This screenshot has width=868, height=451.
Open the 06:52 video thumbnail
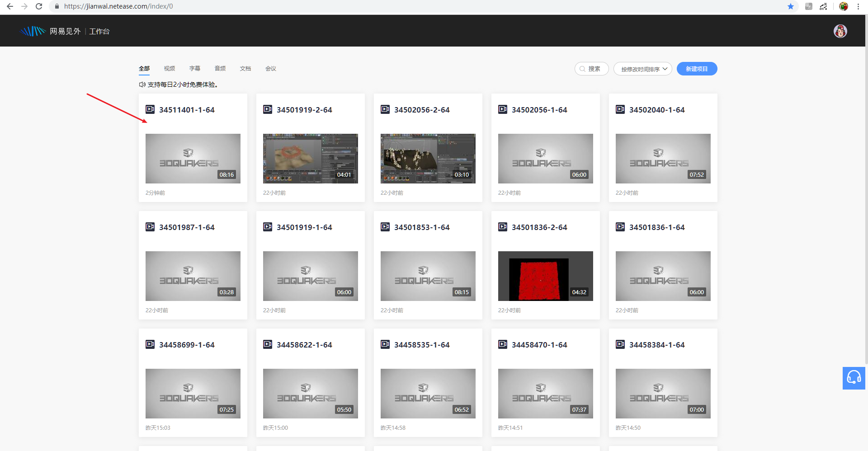click(428, 394)
